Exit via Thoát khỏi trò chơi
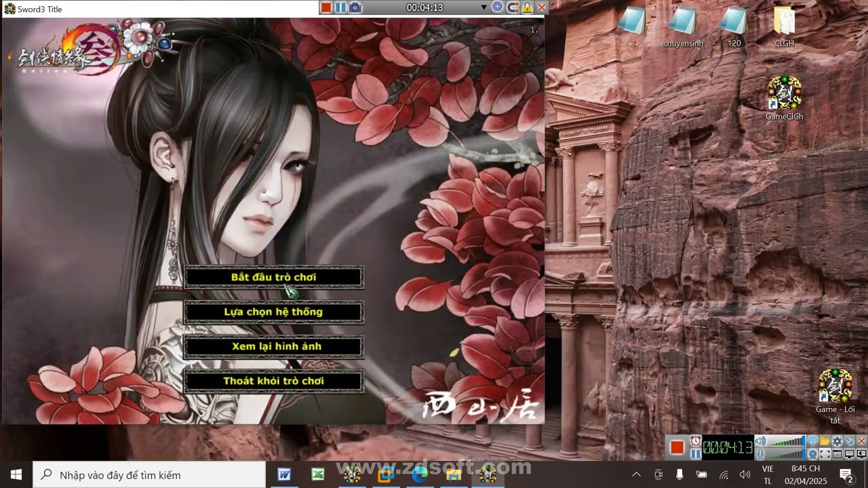The image size is (868, 488). pos(273,381)
